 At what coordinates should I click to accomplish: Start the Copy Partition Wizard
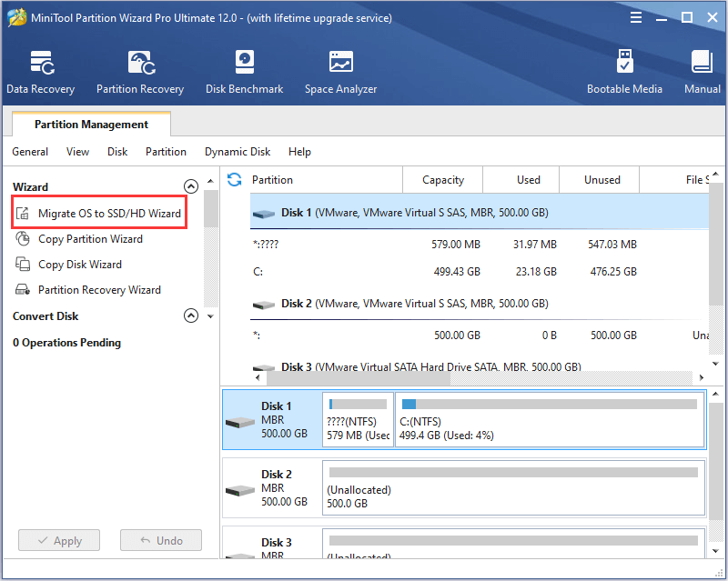click(x=90, y=239)
